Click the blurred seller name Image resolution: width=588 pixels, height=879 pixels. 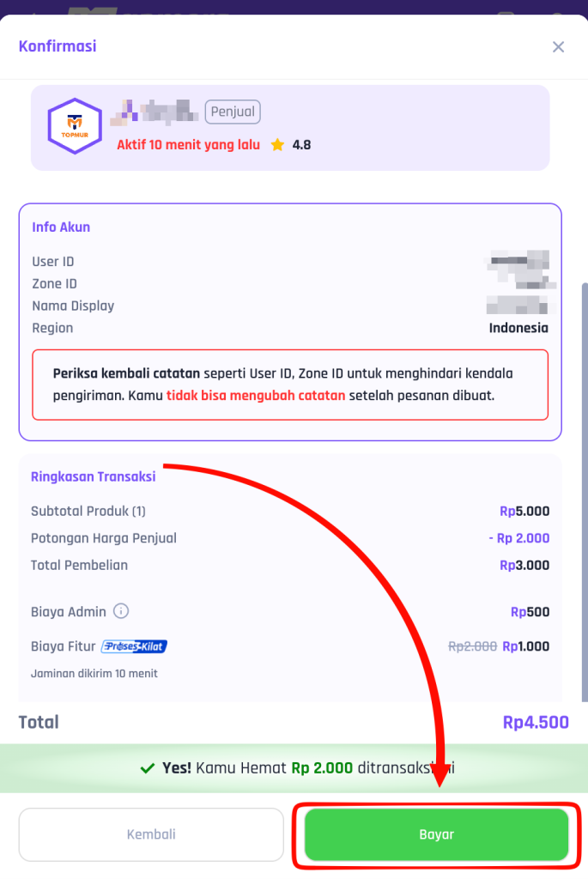[x=156, y=111]
